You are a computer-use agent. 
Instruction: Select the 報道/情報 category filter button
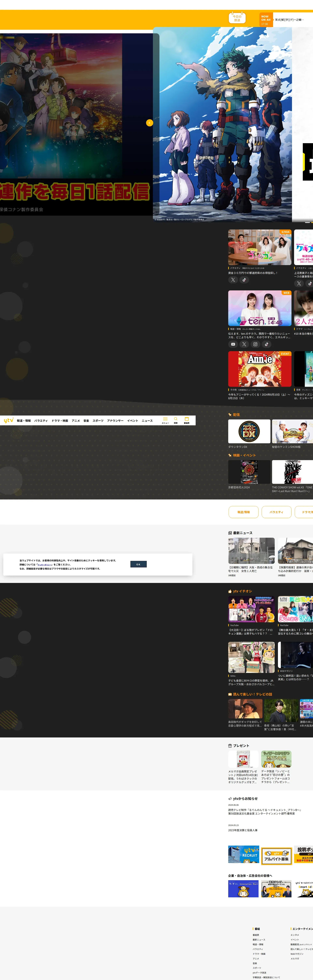pos(244,512)
